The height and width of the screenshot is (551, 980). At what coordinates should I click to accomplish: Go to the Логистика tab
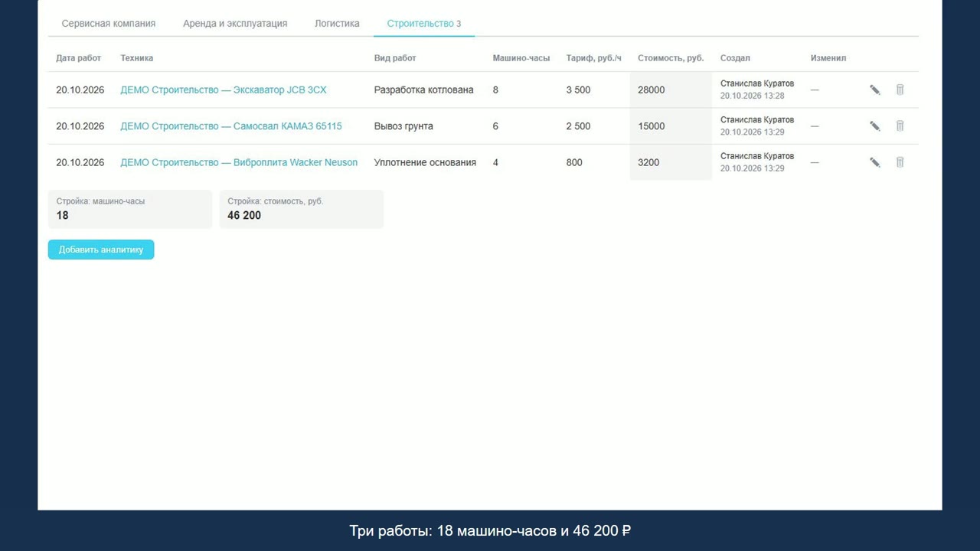[337, 24]
